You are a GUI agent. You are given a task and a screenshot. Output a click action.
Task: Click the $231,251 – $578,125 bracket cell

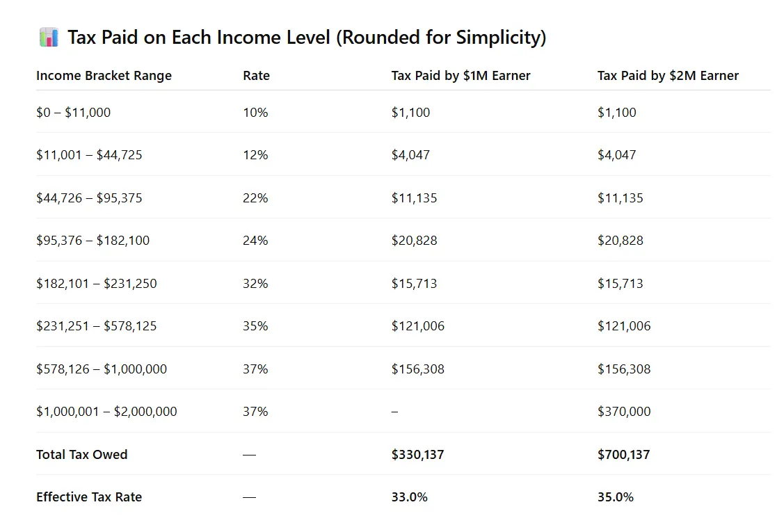pos(96,326)
